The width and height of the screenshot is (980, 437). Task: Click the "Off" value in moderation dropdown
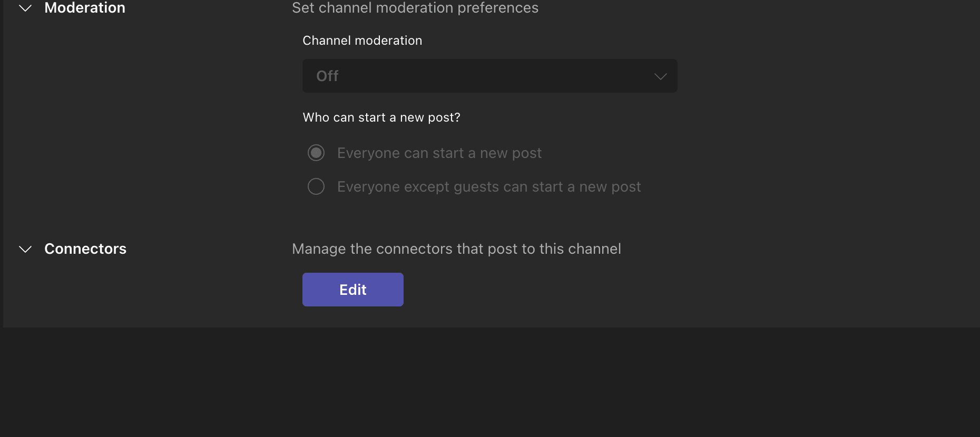(x=327, y=76)
